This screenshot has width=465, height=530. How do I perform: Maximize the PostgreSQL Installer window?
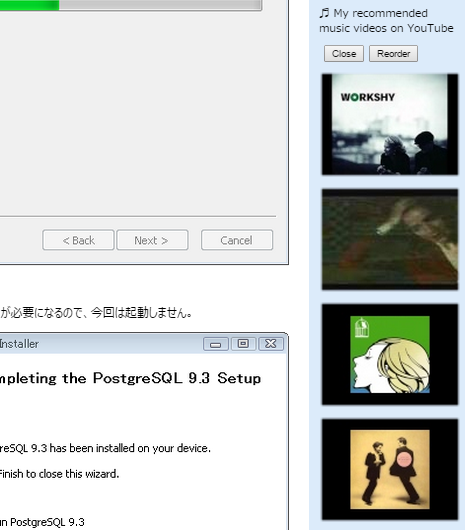(x=243, y=344)
